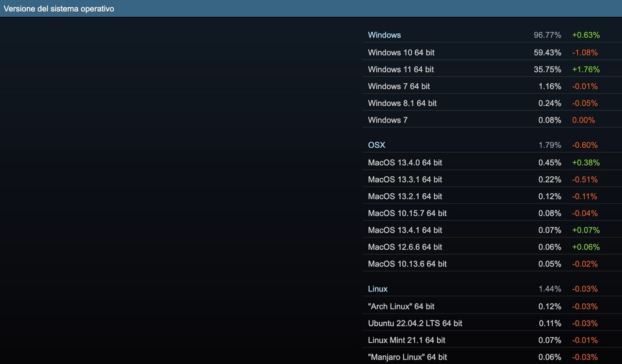Select the "Linux Mint 21.1 64 bit" row label
The height and width of the screenshot is (364, 622).
[x=407, y=340]
